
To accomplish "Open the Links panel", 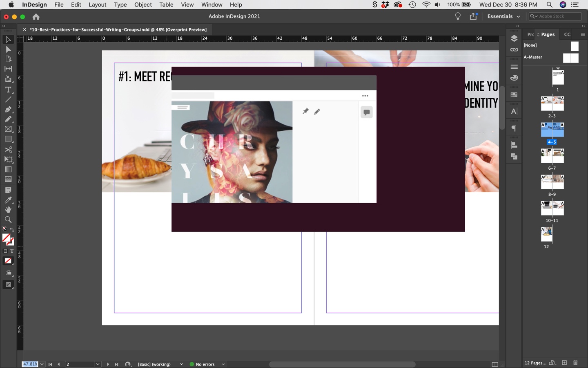I will coord(514,49).
